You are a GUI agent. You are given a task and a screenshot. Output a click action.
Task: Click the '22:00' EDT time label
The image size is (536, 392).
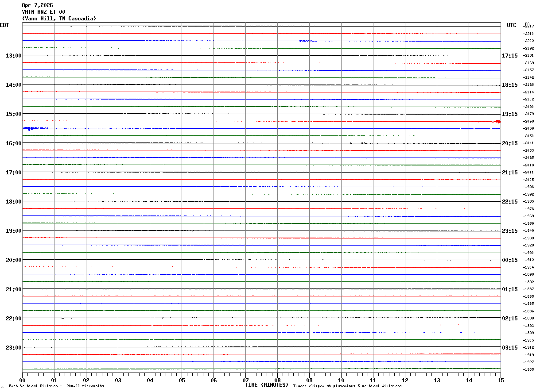tap(13, 319)
